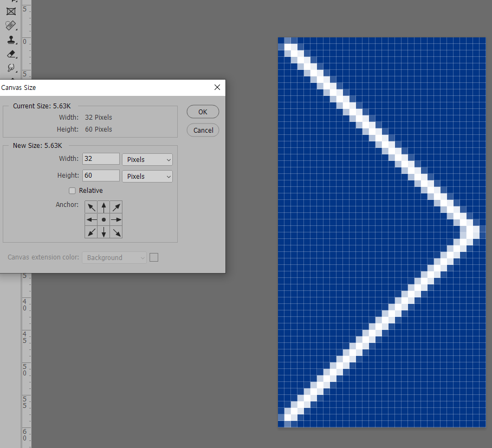
Task: Set anchor to top-left arrow
Action: [91, 207]
